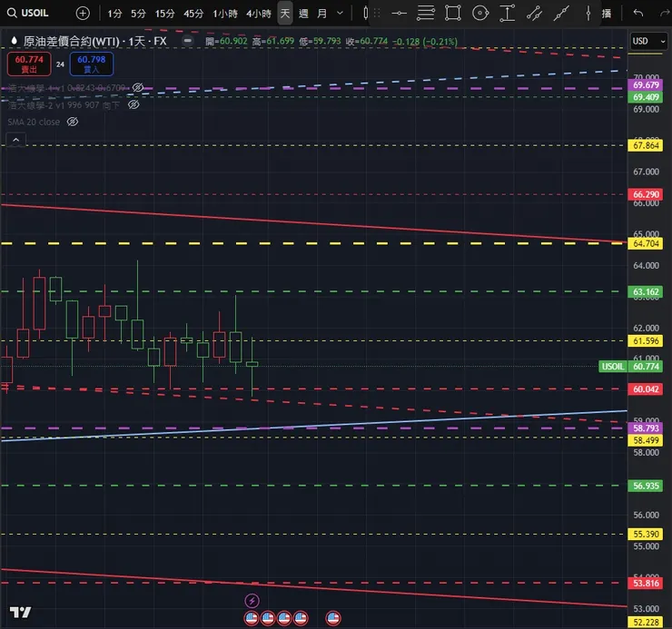Click the 58.499 yellow price label
This screenshot has width=672, height=629.
click(646, 440)
